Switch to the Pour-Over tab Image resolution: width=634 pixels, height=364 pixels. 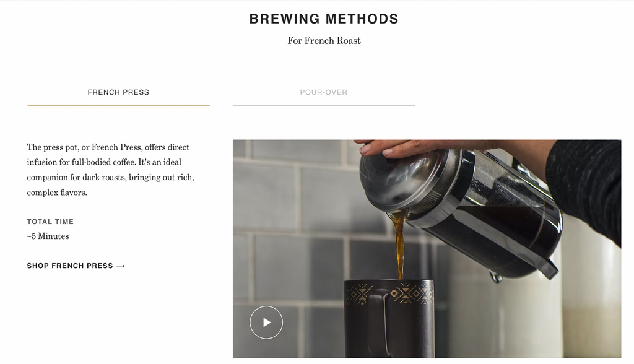[x=323, y=92]
